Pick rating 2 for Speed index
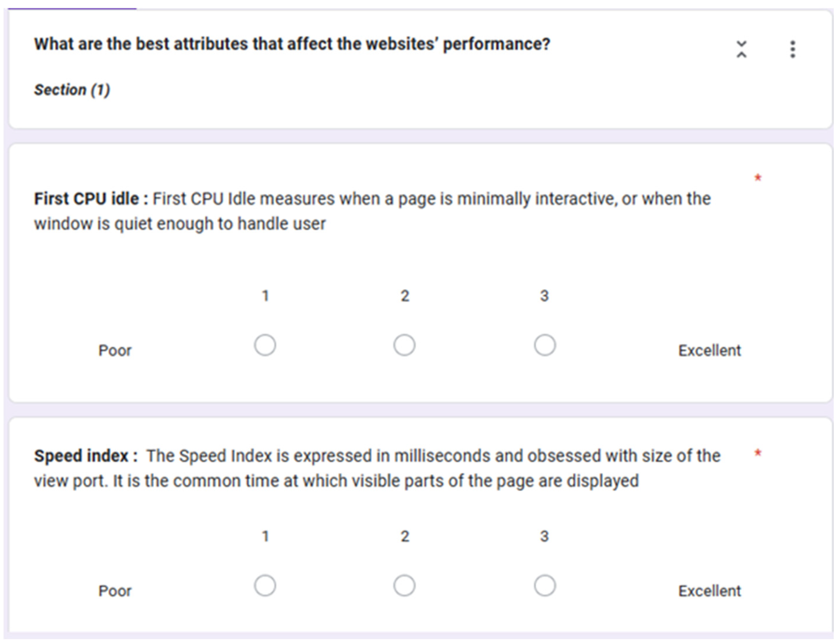This screenshot has width=839, height=644. point(404,585)
